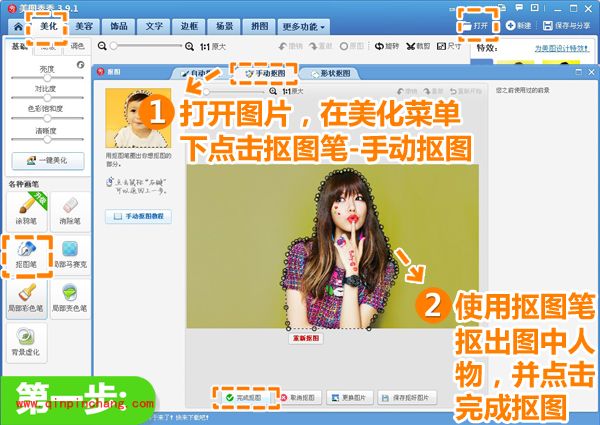Click the reset icon beside 亮度
Screen dimensions: 600x425
click(x=80, y=65)
